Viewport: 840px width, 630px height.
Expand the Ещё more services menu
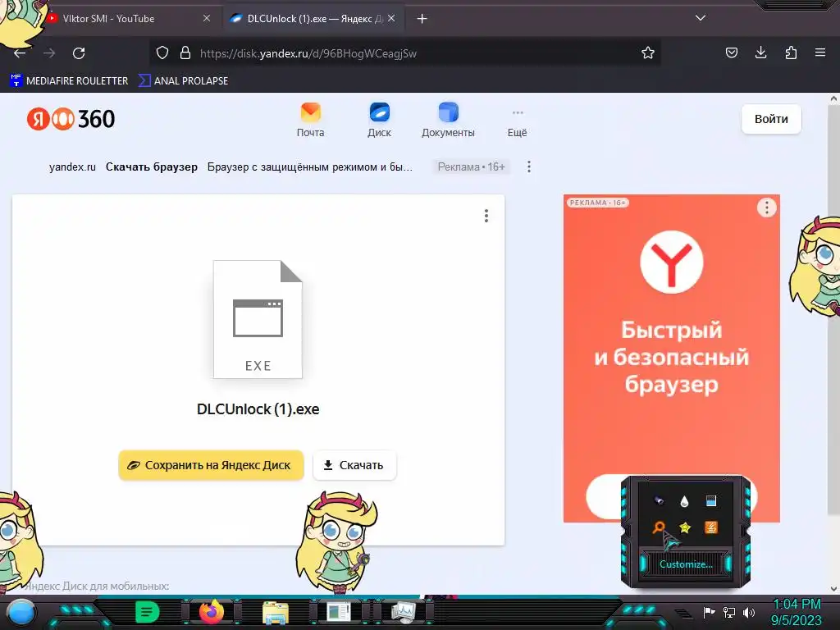point(518,123)
